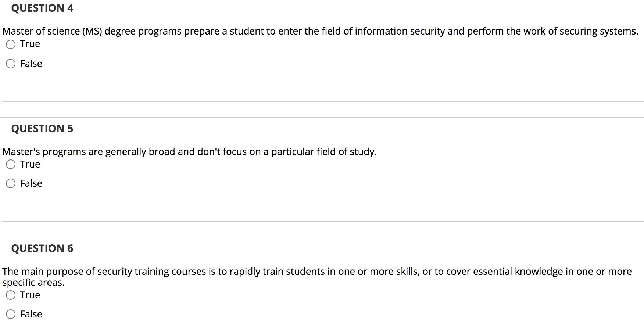Viewport: 644px width, 327px height.
Task: Mark Question 6 True radio button
Action: [11, 295]
